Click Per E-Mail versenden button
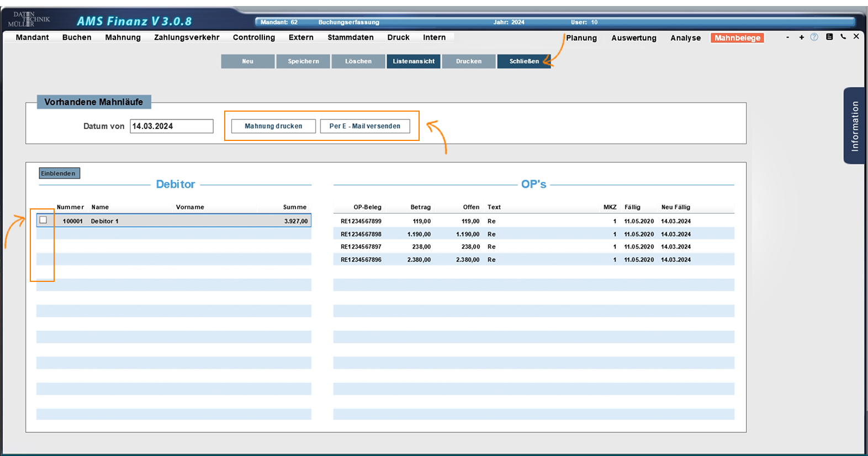Image resolution: width=868 pixels, height=456 pixels. coord(365,126)
